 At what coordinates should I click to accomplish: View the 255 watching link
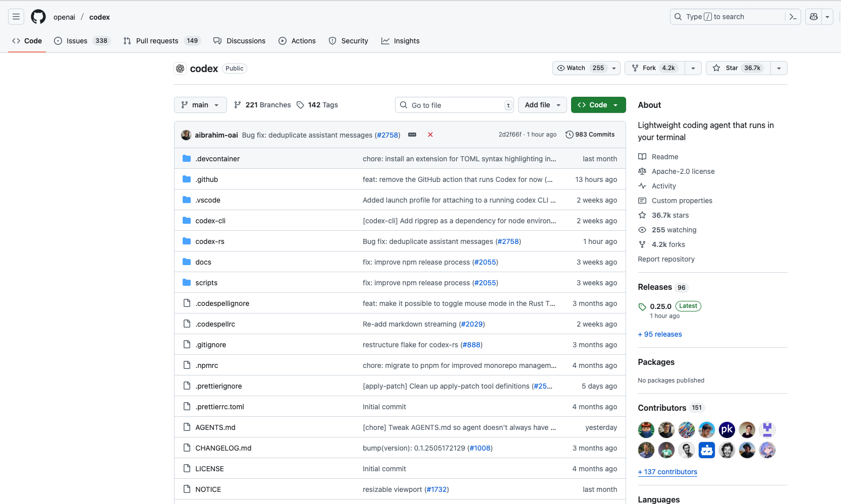pyautogui.click(x=667, y=230)
